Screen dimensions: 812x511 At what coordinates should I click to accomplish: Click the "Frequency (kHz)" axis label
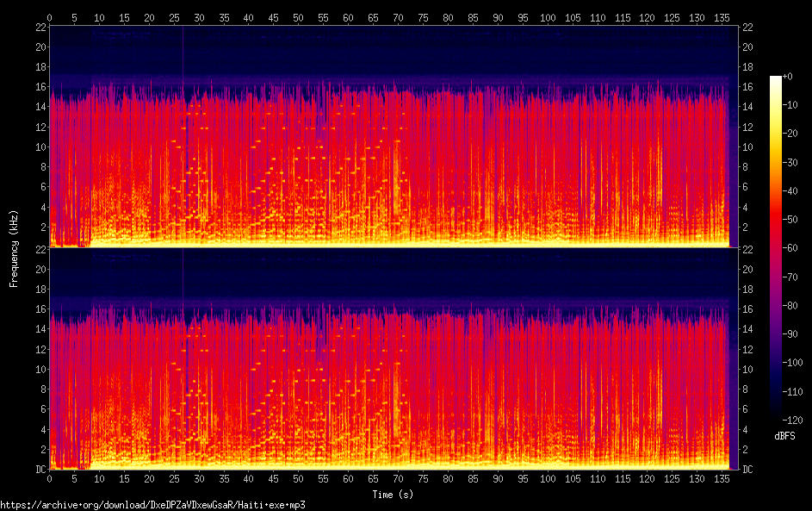pos(14,248)
